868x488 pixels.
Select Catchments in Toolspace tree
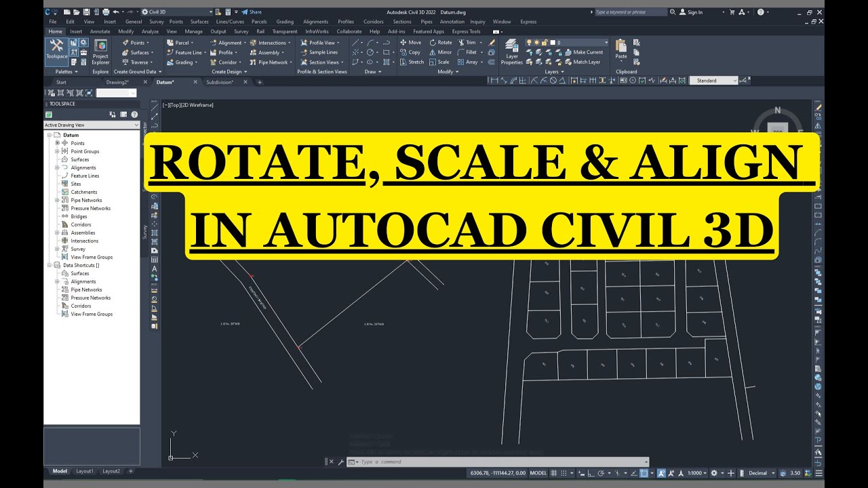[84, 192]
